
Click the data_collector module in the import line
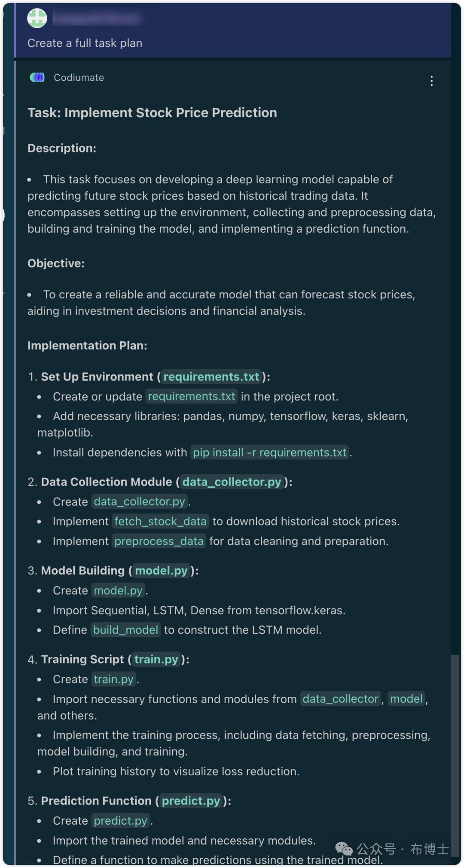click(340, 699)
